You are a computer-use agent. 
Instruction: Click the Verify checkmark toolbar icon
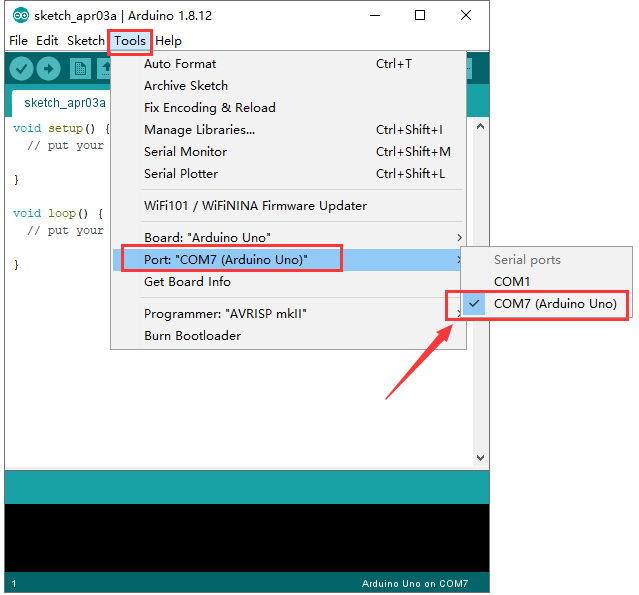coord(21,68)
